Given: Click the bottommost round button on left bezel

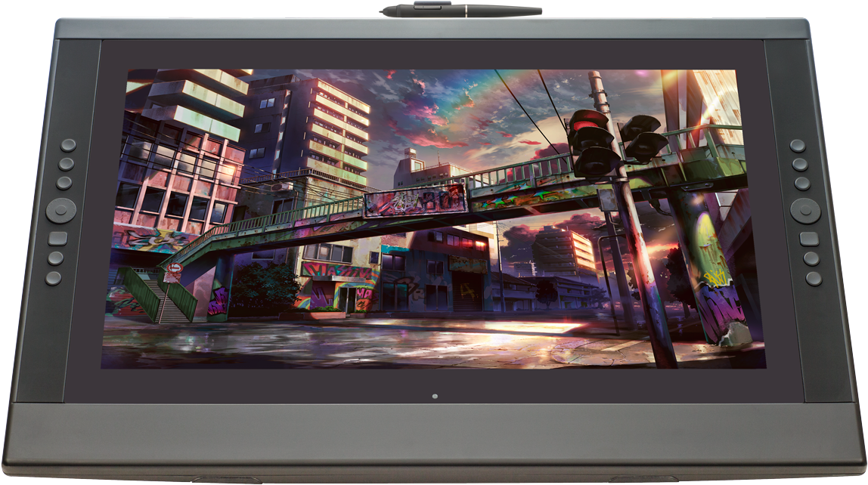Looking at the screenshot, I should [54, 277].
